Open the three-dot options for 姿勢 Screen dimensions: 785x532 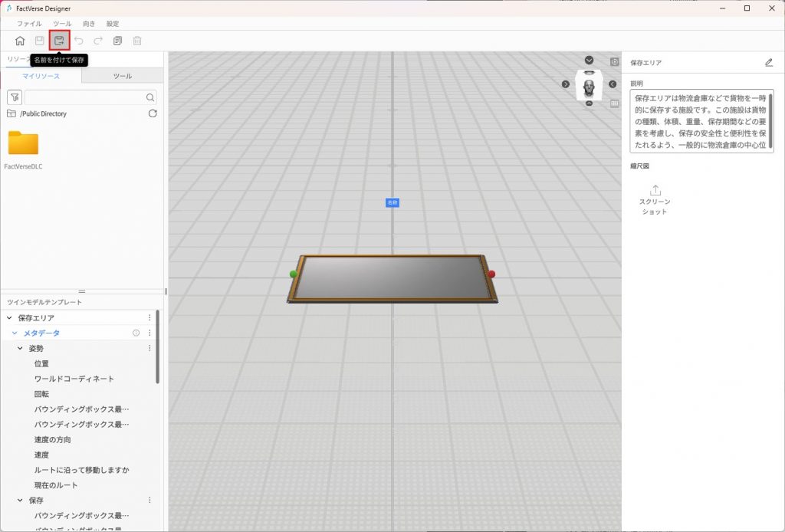click(149, 348)
